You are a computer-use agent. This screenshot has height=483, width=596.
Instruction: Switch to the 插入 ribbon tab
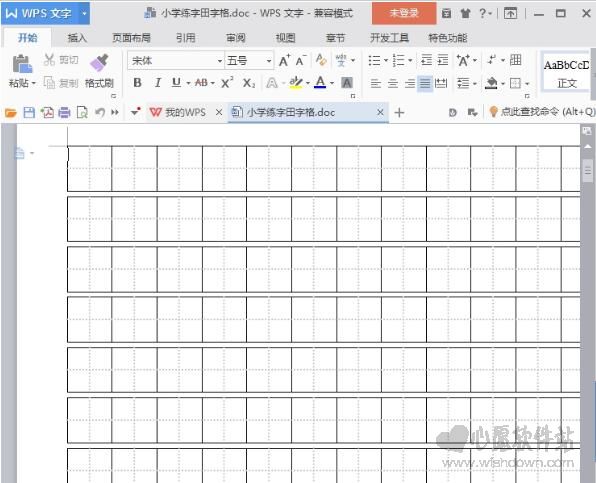(x=77, y=38)
